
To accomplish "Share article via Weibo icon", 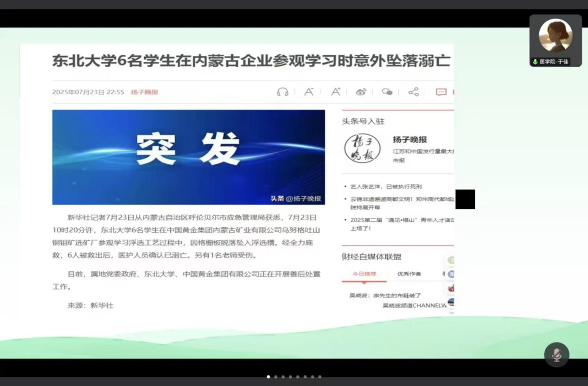I will tap(361, 92).
